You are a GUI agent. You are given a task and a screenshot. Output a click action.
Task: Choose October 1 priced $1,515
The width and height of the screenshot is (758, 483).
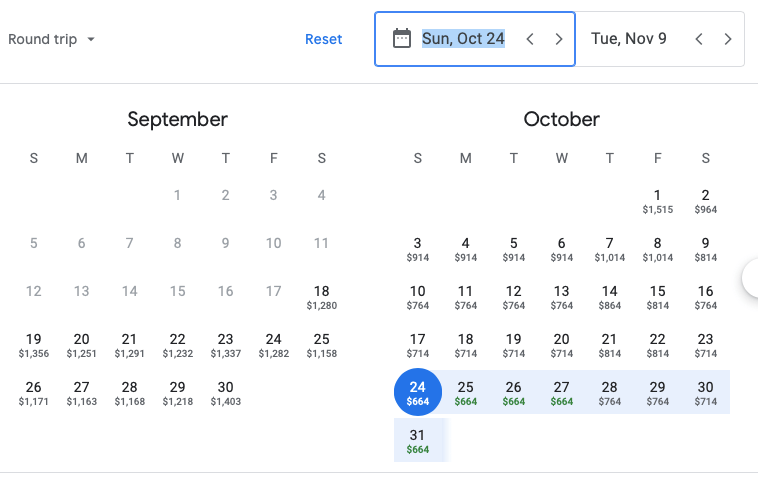coord(657,200)
